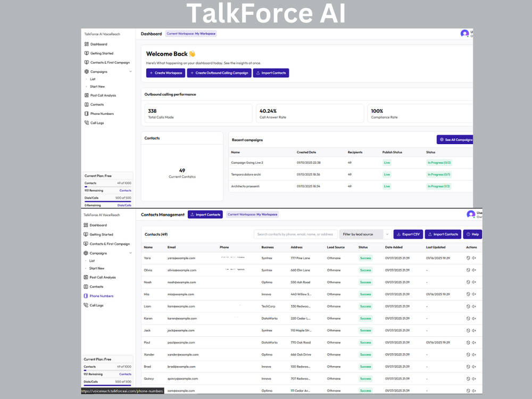Click Phone Numbers icon in upper Dashboard sidebar
This screenshot has height=399, width=532.
87,114
